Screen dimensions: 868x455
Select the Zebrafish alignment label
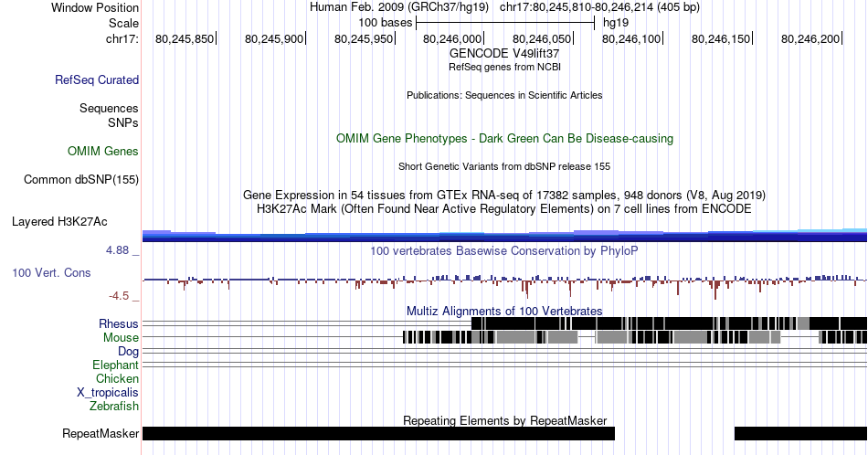[113, 406]
